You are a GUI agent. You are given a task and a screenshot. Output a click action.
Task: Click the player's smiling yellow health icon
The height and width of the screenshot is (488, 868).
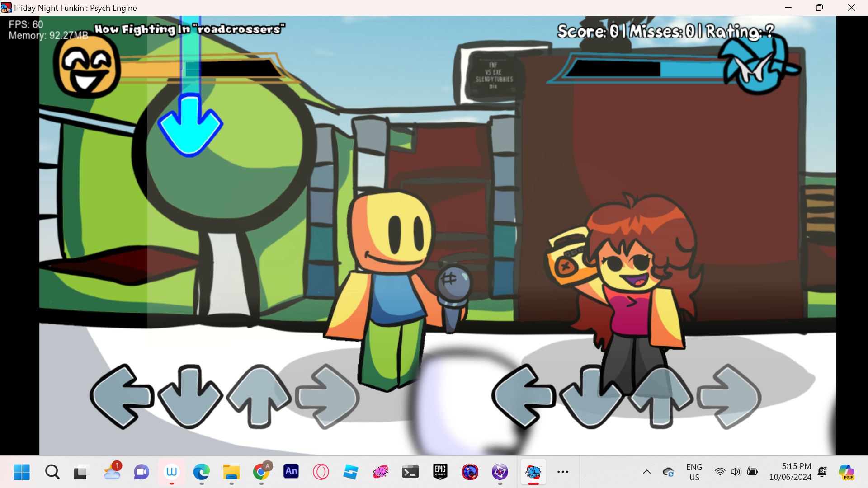pyautogui.click(x=87, y=67)
